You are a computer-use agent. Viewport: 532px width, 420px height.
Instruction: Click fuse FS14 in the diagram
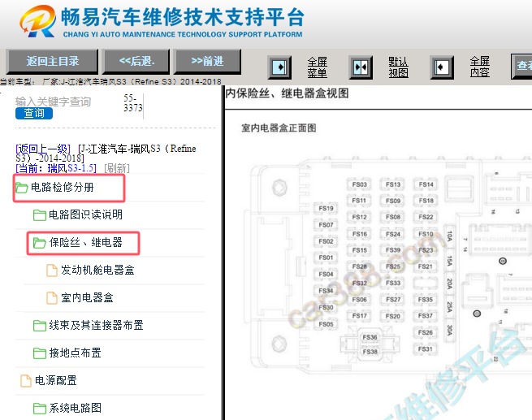pyautogui.click(x=426, y=184)
